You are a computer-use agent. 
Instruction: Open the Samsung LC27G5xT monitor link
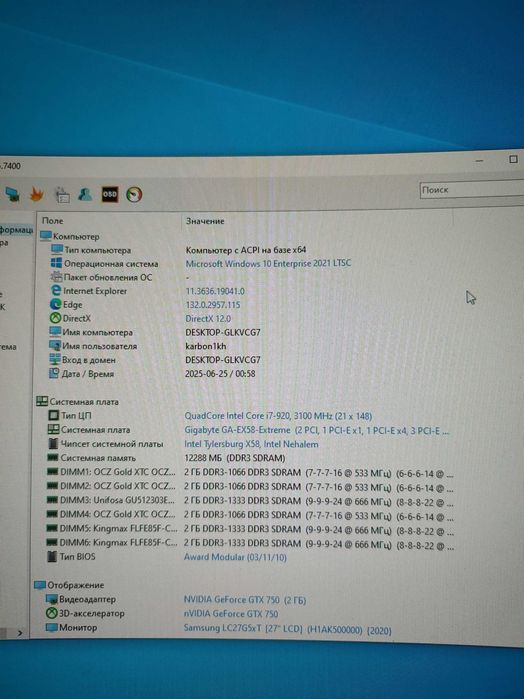tap(288, 629)
